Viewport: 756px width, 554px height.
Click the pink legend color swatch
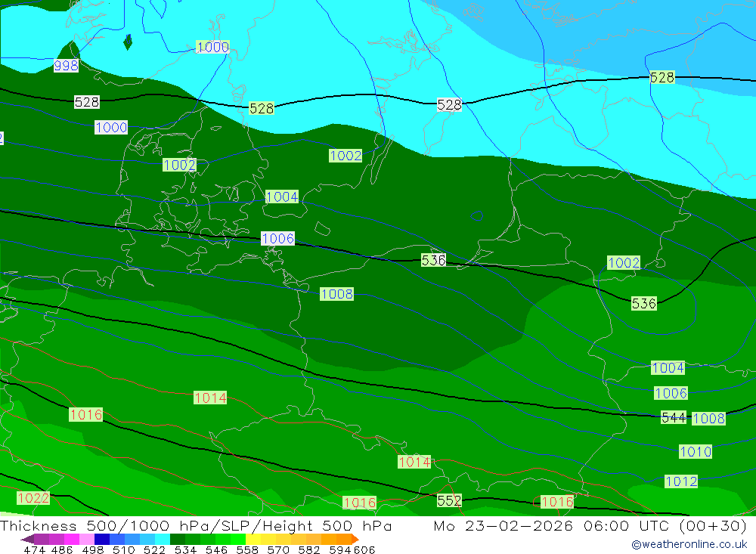tap(85, 539)
